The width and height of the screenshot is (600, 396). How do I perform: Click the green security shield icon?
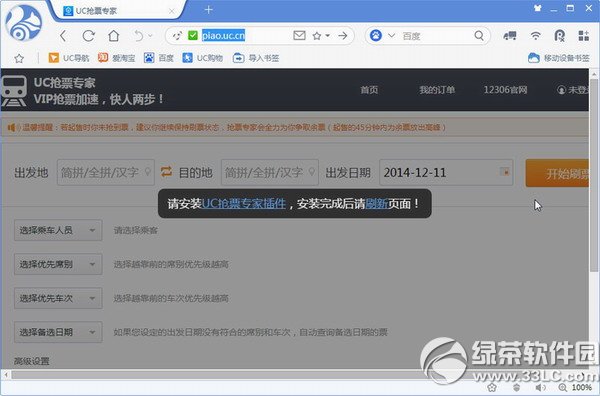193,36
